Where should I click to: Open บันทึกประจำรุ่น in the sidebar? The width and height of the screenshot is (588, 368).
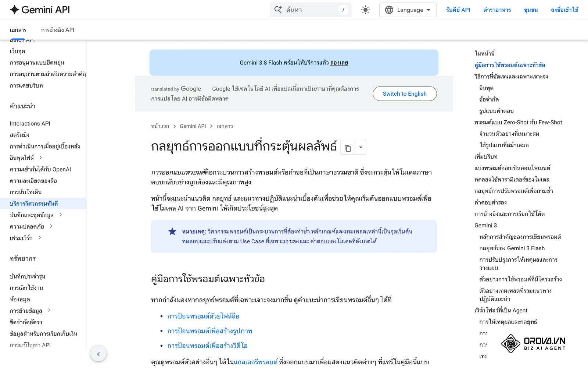pos(28,276)
